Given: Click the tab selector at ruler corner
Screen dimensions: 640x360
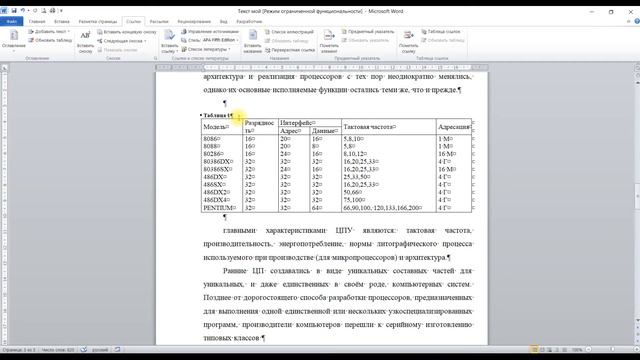Looking at the screenshot, I should click(x=4, y=68).
